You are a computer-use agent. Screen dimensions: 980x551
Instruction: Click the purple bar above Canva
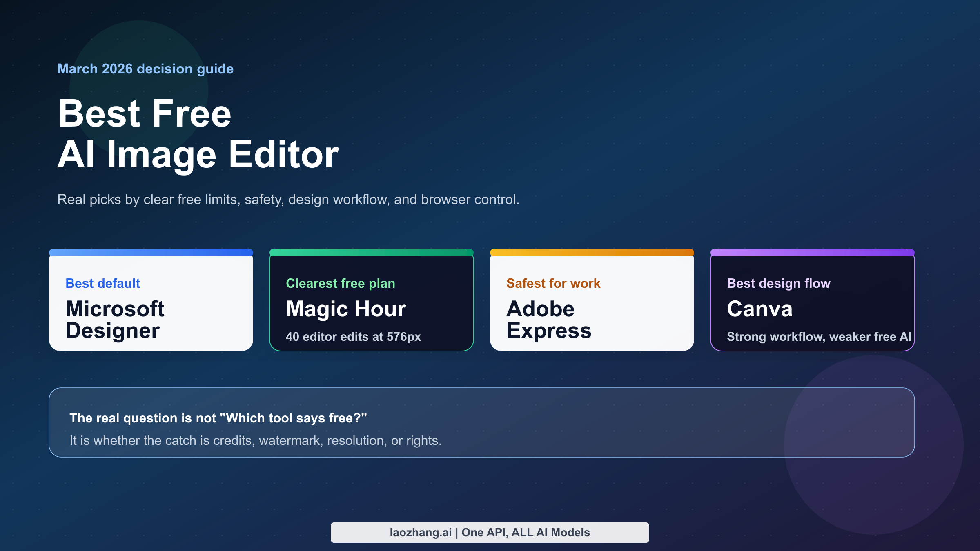coord(813,252)
